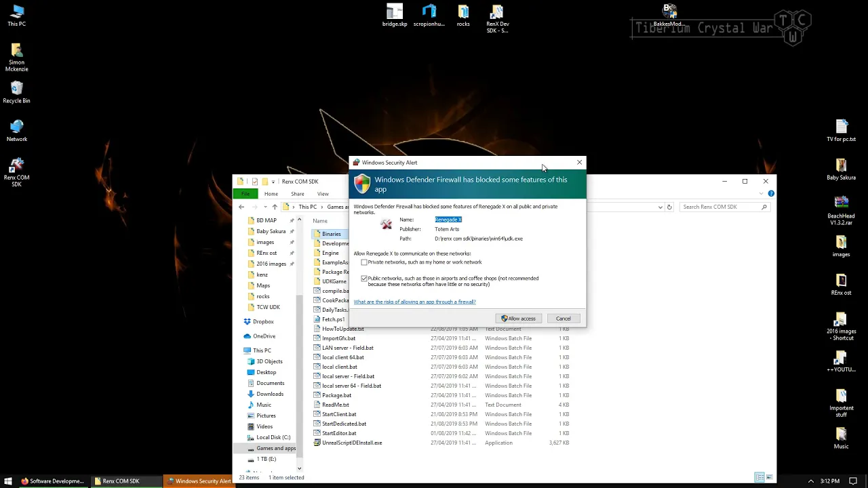The height and width of the screenshot is (488, 868).
Task: Open Pictures in navigation pane
Action: 266,415
